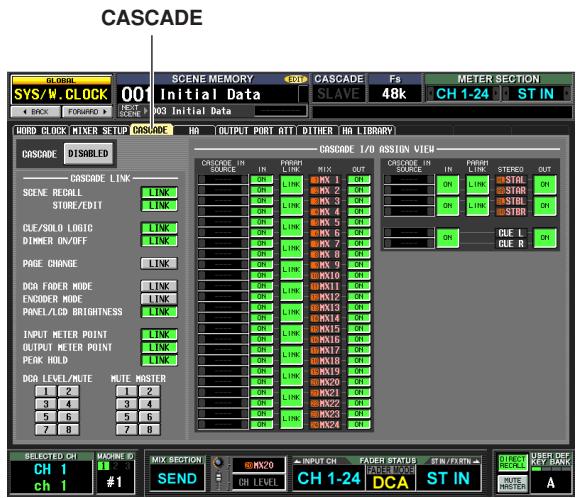Viewport: 576px width, 498px height.
Task: Open cascade in source for CUE L
Action: [x=409, y=233]
